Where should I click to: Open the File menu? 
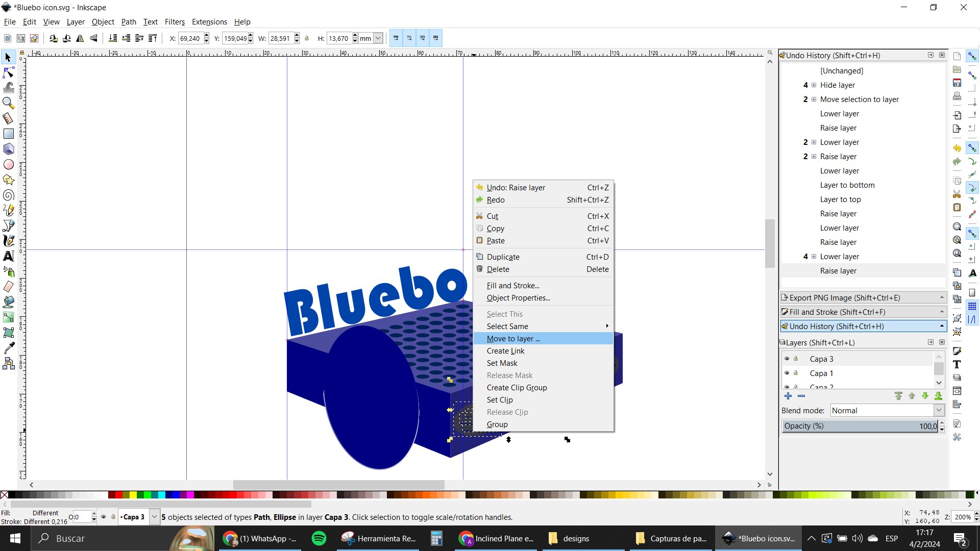10,22
